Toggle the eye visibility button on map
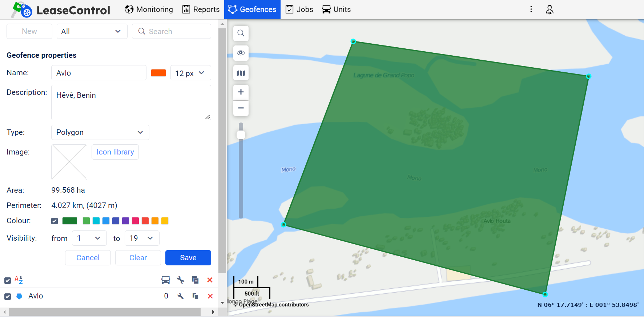 click(241, 53)
